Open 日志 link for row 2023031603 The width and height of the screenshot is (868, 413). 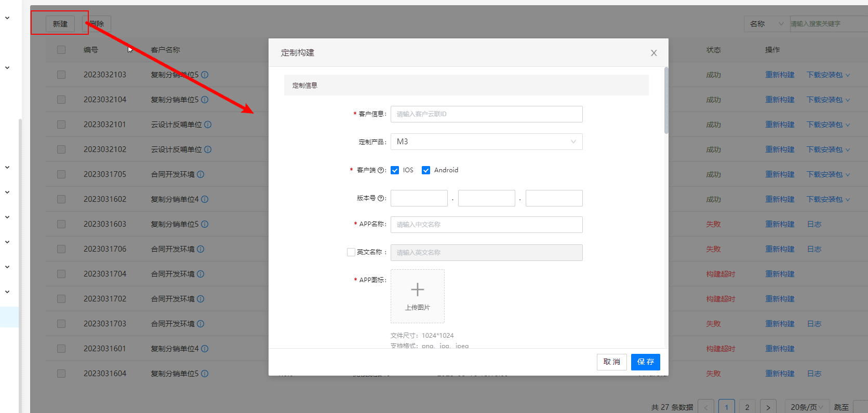pyautogui.click(x=814, y=224)
